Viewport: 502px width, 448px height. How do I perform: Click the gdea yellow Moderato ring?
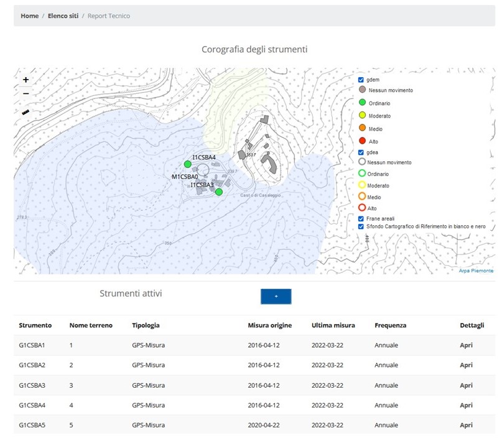pos(362,185)
